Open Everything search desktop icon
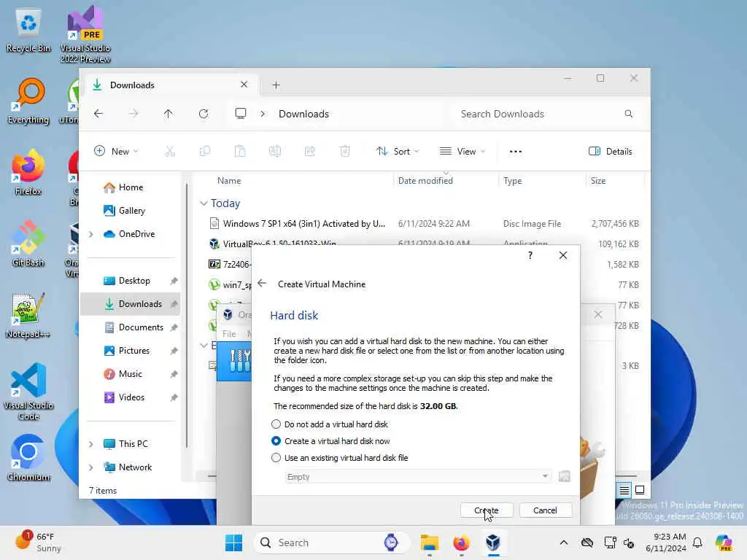747x560 pixels. tap(28, 101)
